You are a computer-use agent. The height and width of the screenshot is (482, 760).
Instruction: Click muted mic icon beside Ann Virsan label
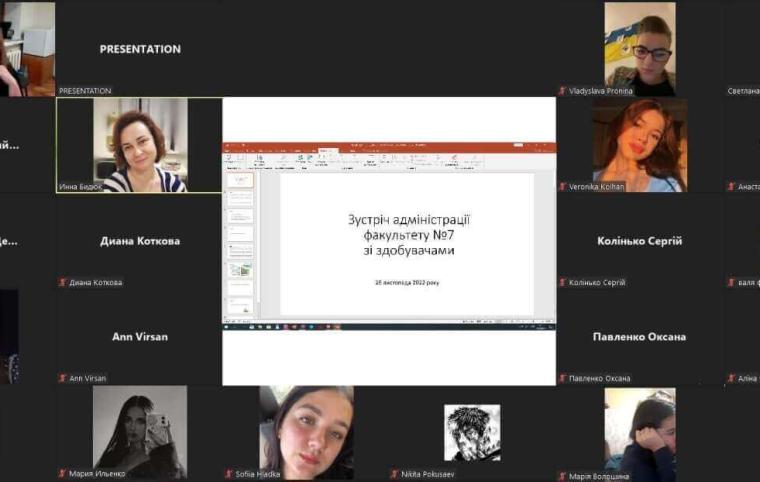click(63, 378)
